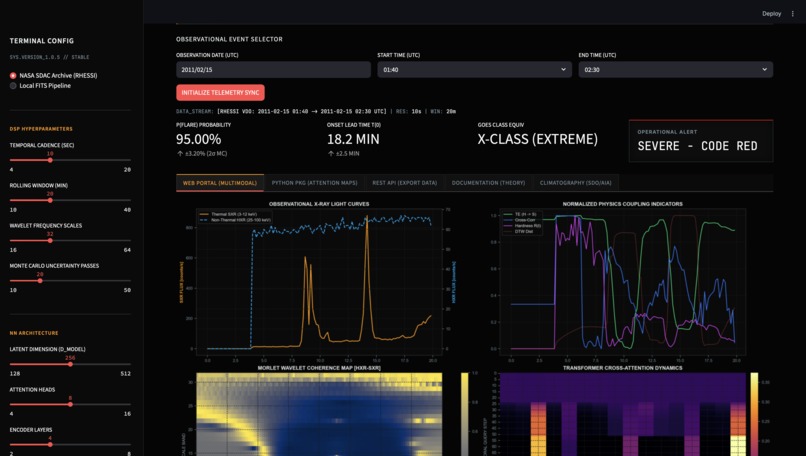Open the End Time (UTC) 02:30 dropdown
The image size is (806, 456).
pos(675,69)
